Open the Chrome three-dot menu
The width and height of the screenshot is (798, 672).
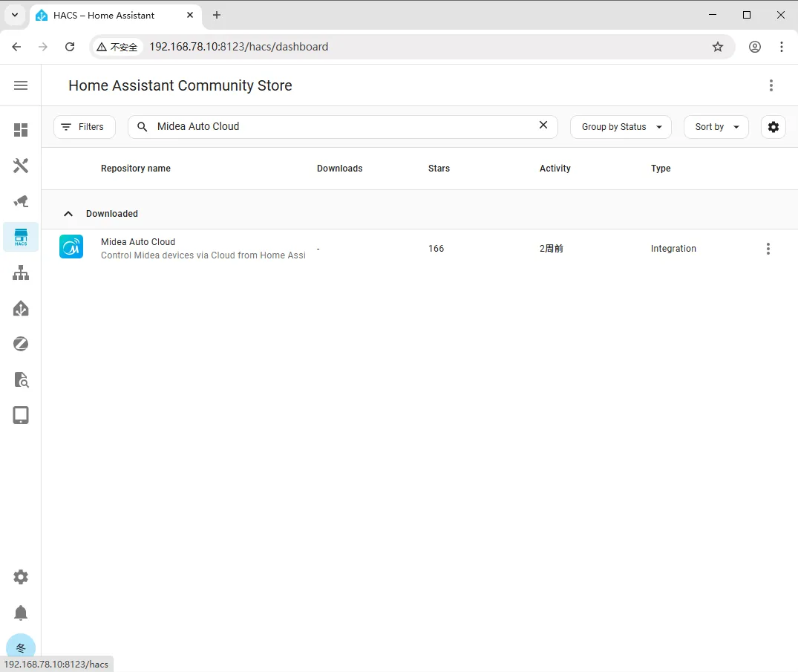781,47
